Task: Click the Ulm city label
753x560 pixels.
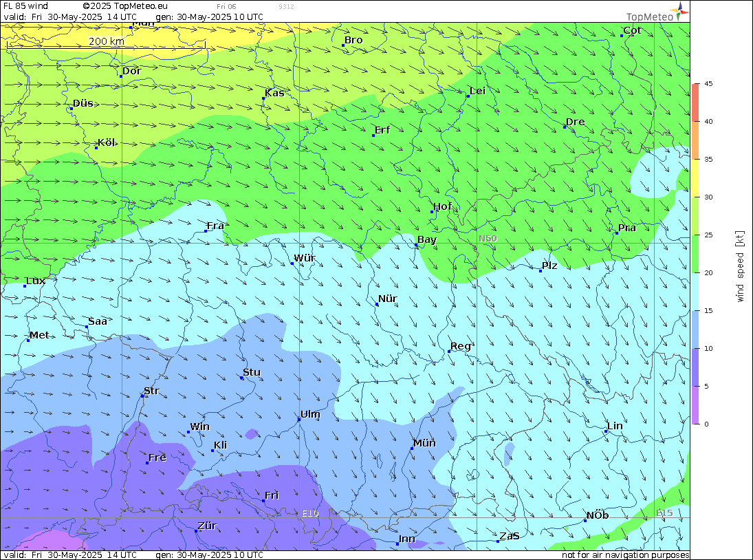Action: point(310,414)
